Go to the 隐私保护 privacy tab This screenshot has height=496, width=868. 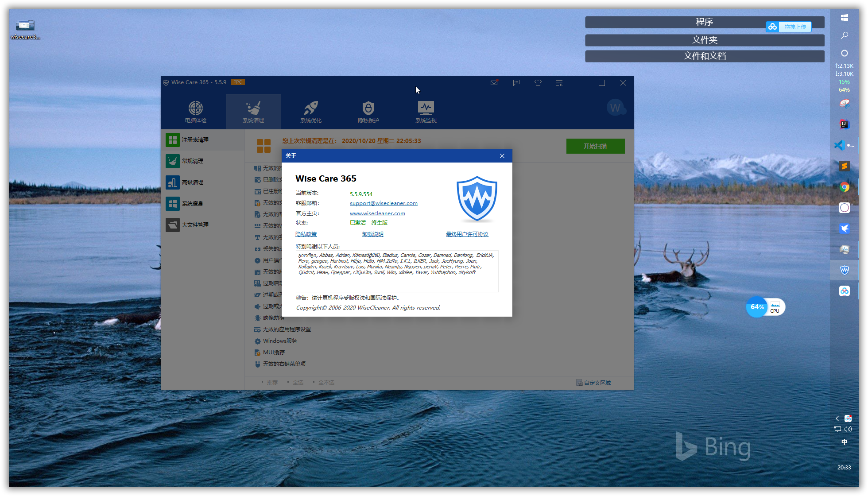pyautogui.click(x=368, y=112)
